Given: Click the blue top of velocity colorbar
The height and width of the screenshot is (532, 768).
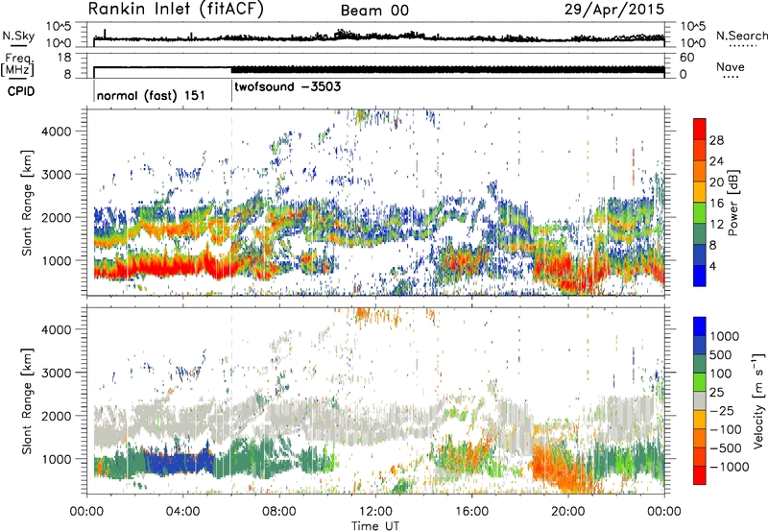Looking at the screenshot, I should click(x=700, y=326).
